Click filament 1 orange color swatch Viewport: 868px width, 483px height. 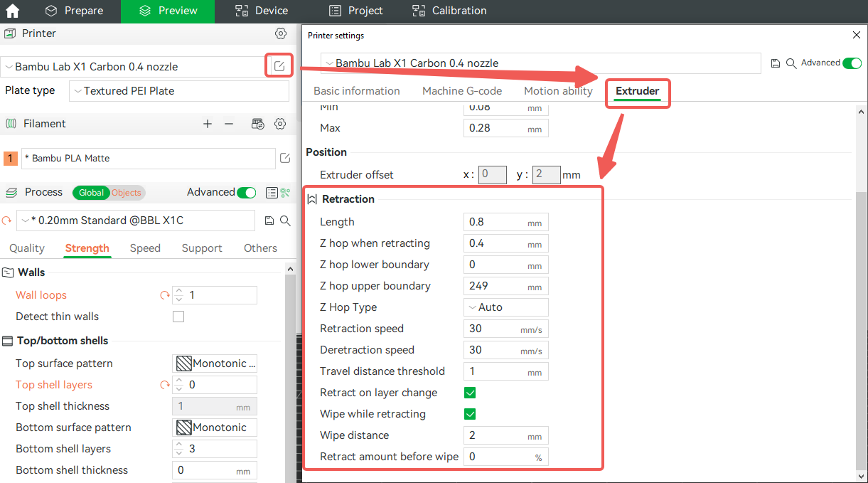(11, 158)
